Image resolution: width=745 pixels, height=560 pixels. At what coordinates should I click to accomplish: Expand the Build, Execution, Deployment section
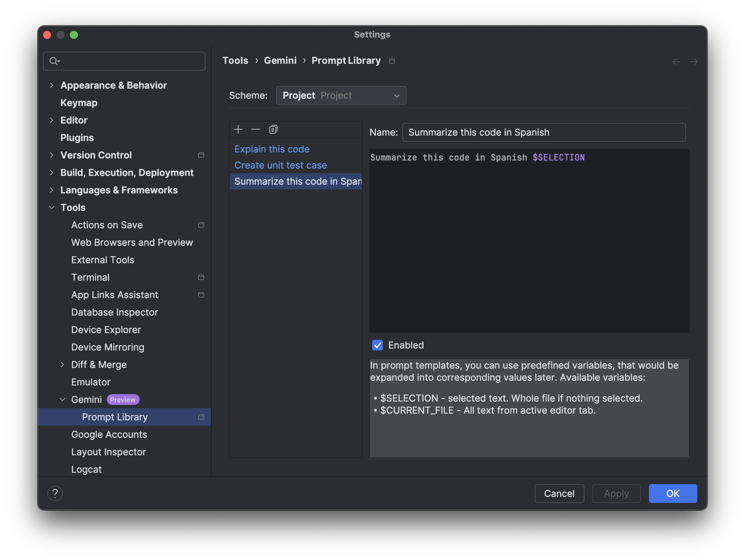click(52, 172)
